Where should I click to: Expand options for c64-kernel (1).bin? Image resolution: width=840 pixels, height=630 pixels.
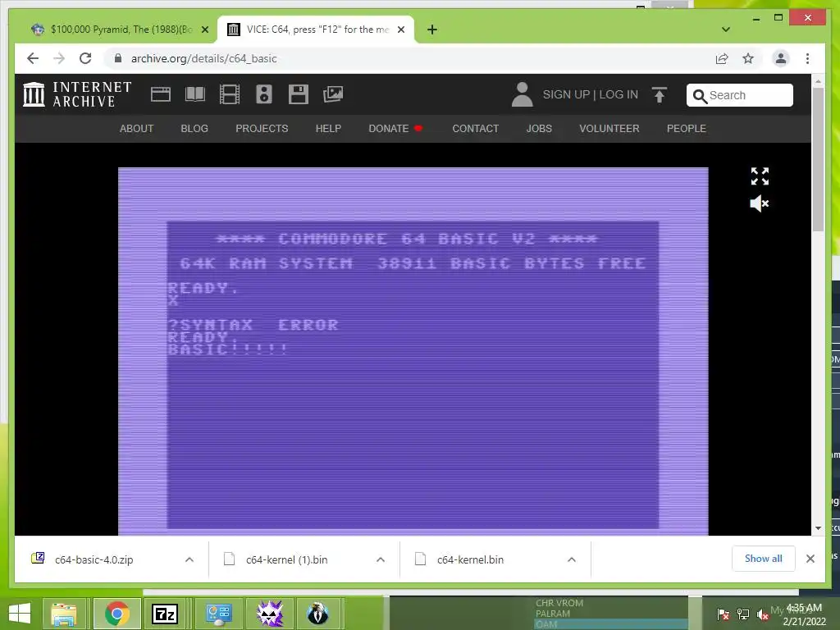point(381,559)
